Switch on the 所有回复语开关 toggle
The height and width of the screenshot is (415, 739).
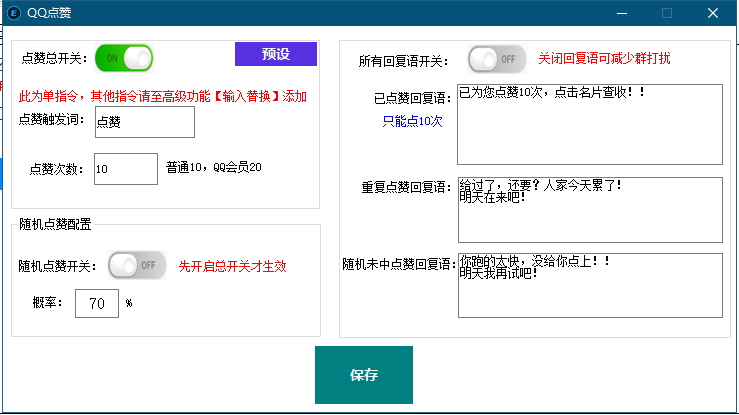coord(497,59)
